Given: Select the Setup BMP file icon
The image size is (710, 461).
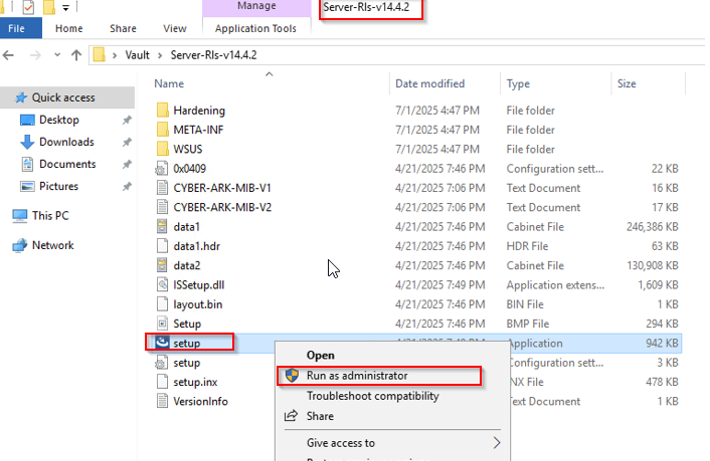Looking at the screenshot, I should [x=162, y=324].
